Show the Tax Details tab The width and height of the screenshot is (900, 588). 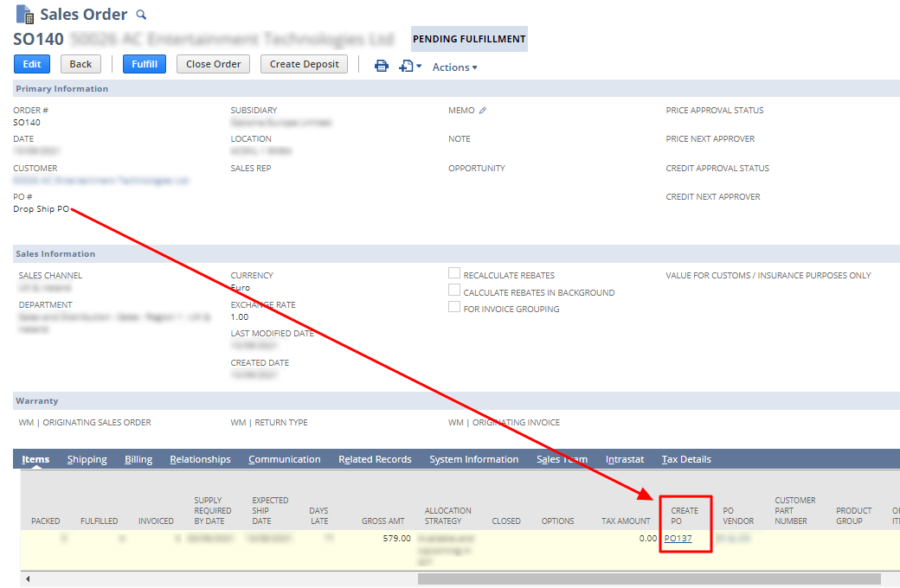click(686, 459)
